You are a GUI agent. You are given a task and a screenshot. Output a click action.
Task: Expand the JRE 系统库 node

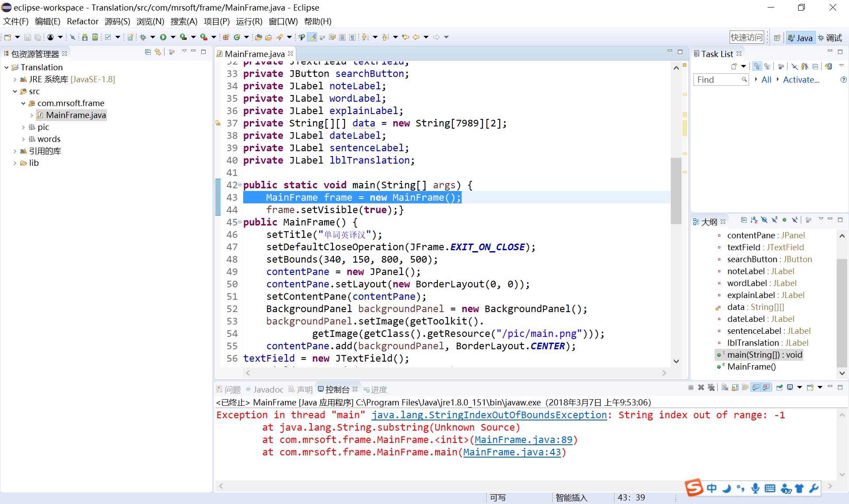[x=15, y=80]
